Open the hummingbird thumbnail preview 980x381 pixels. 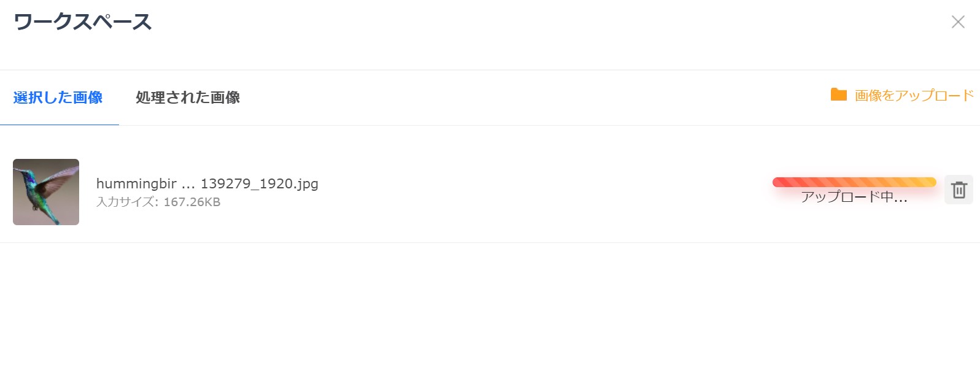pyautogui.click(x=46, y=192)
